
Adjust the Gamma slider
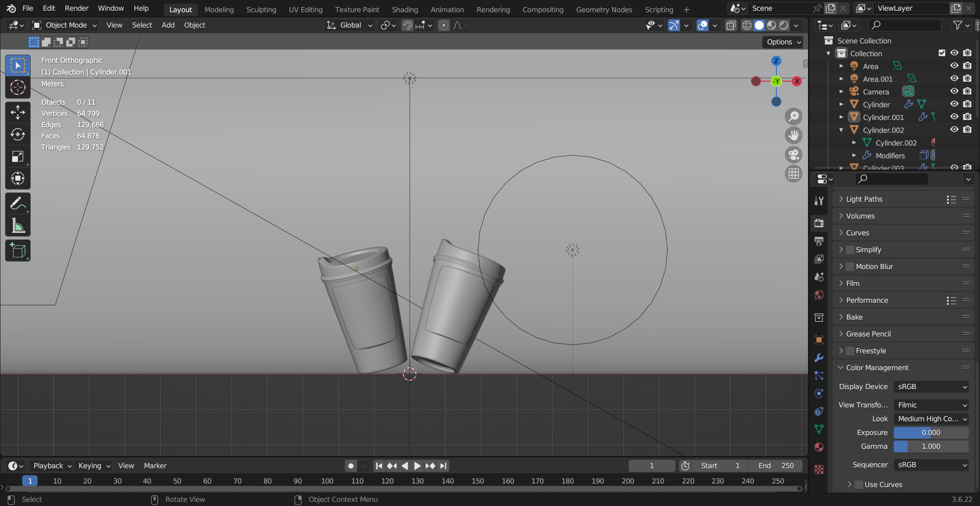[x=931, y=446]
